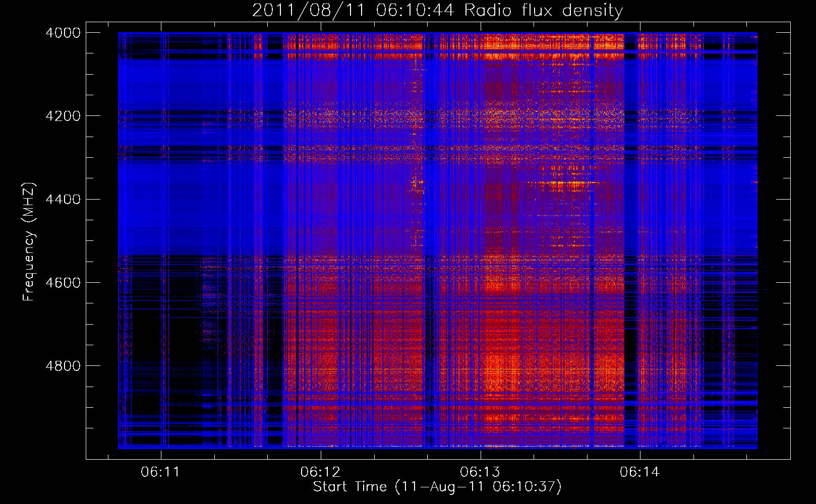Viewport: 816px width, 504px height.
Task: Click the 4600 frequency tick label
Action: [63, 282]
